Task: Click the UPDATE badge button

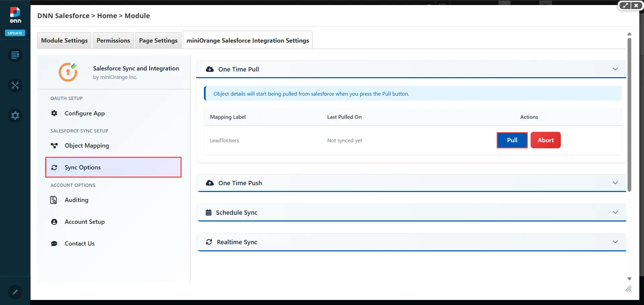Action: (15, 33)
